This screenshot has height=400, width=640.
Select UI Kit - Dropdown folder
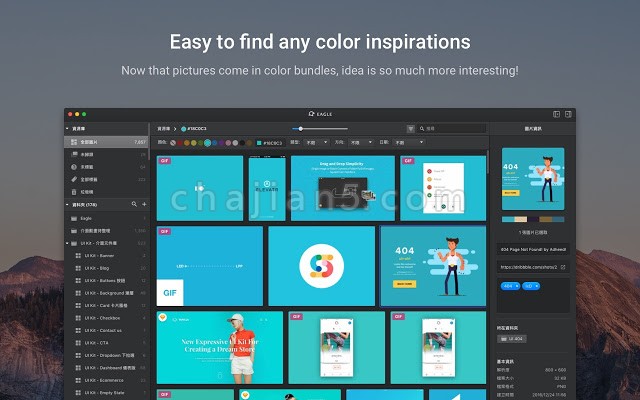pos(107,356)
